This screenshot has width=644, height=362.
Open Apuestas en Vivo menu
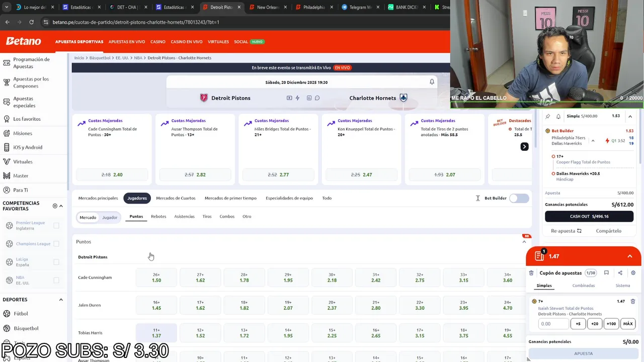point(127,42)
